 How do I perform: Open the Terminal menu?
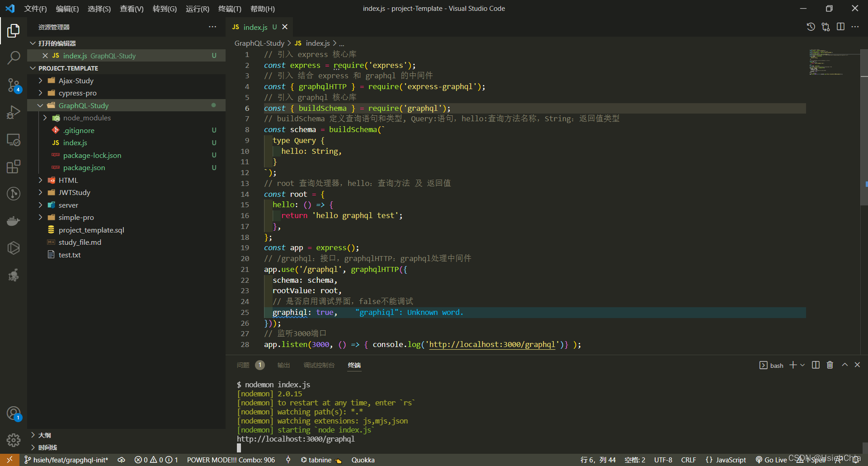click(x=230, y=9)
